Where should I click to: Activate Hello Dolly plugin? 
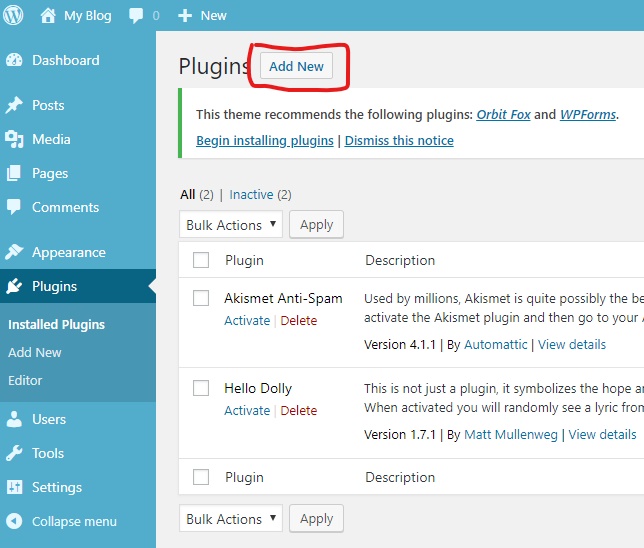247,410
